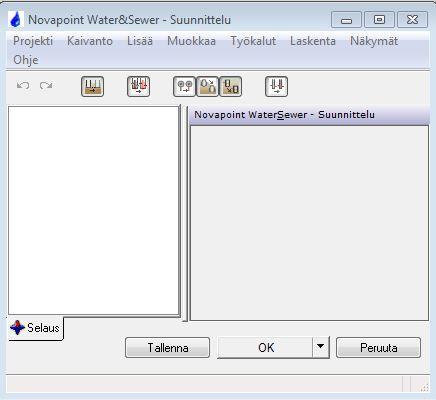Maximize the Novapoint Water&Sewer window
Viewport: 436px width, 400px height.
pos(379,20)
